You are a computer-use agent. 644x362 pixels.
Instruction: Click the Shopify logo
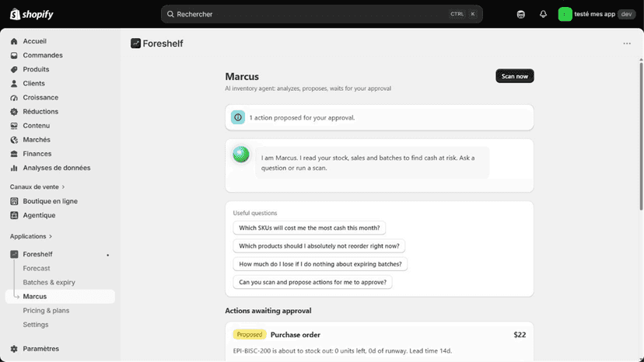point(32,14)
